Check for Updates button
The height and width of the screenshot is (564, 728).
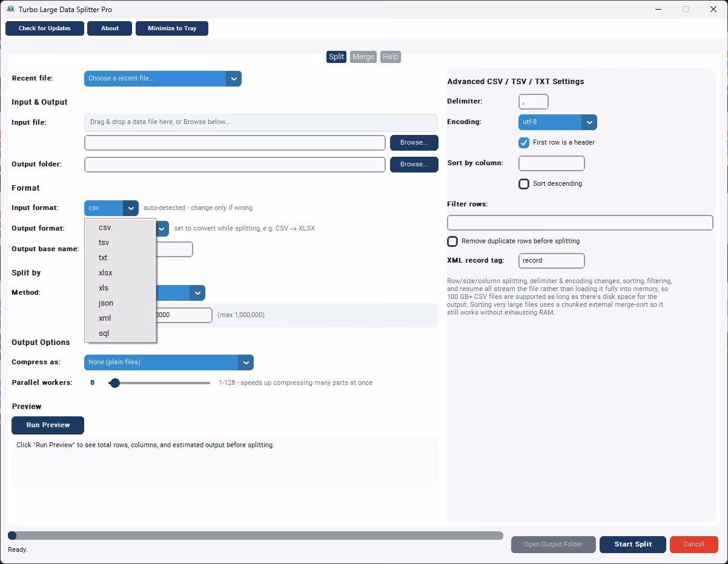45,28
